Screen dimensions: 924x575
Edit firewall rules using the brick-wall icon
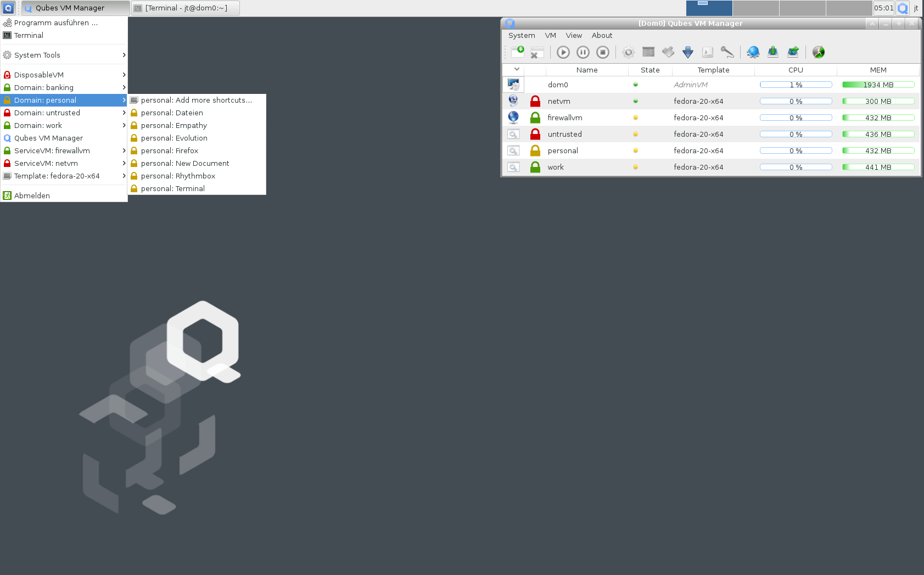pos(648,52)
